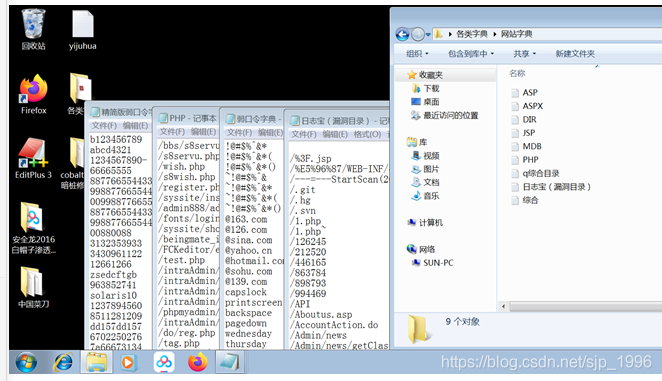The width and height of the screenshot is (662, 381).
Task: Click /AccountAction.do line in 日志宝 Notepad
Action: 334,325
